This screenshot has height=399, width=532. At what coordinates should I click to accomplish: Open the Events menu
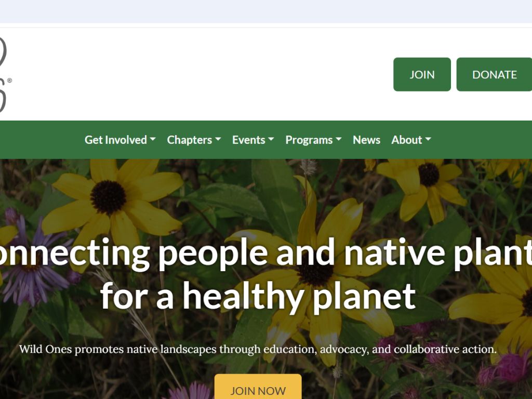[253, 140]
